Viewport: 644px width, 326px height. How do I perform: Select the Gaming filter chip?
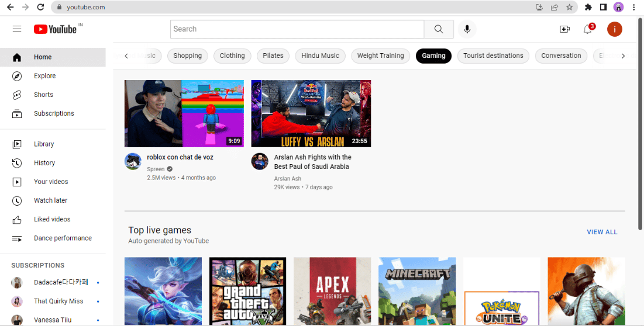(x=433, y=56)
